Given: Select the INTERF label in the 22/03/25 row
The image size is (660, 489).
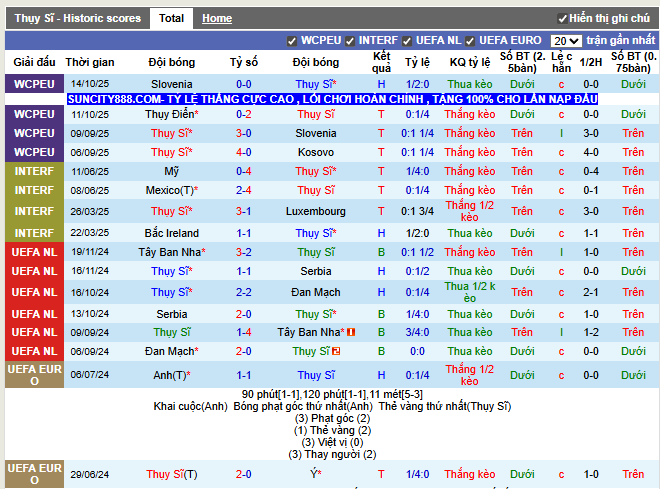Looking at the screenshot, I should tap(35, 233).
